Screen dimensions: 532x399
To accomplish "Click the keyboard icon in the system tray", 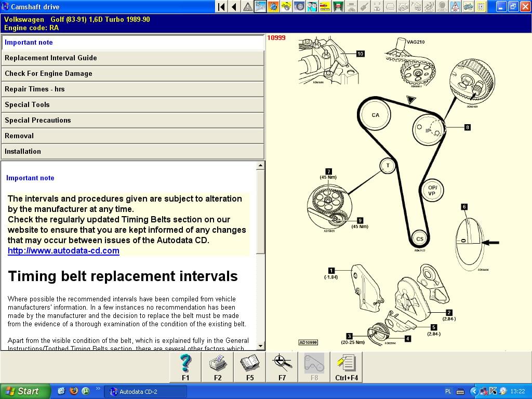I will coord(460,392).
